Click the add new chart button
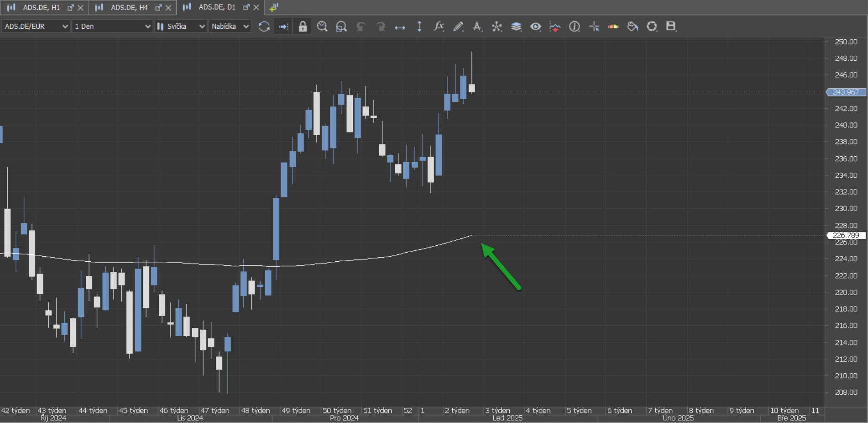The width and height of the screenshot is (868, 423). 274,7
